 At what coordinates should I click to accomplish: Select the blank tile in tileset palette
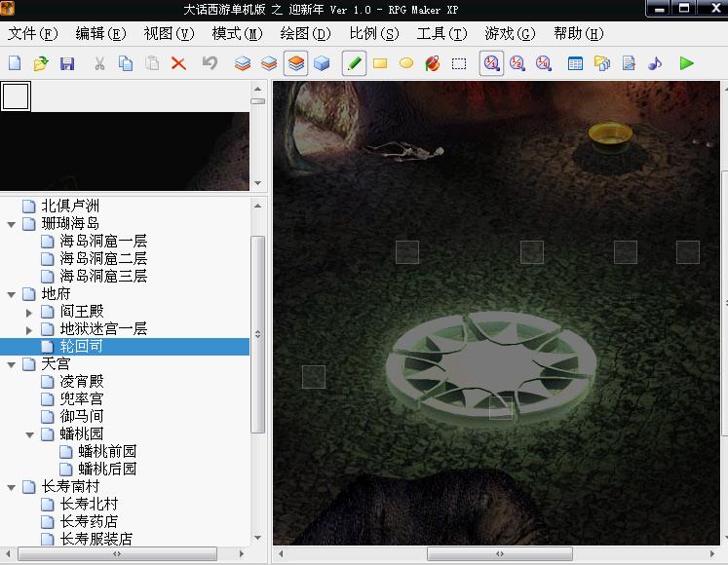pos(16,96)
